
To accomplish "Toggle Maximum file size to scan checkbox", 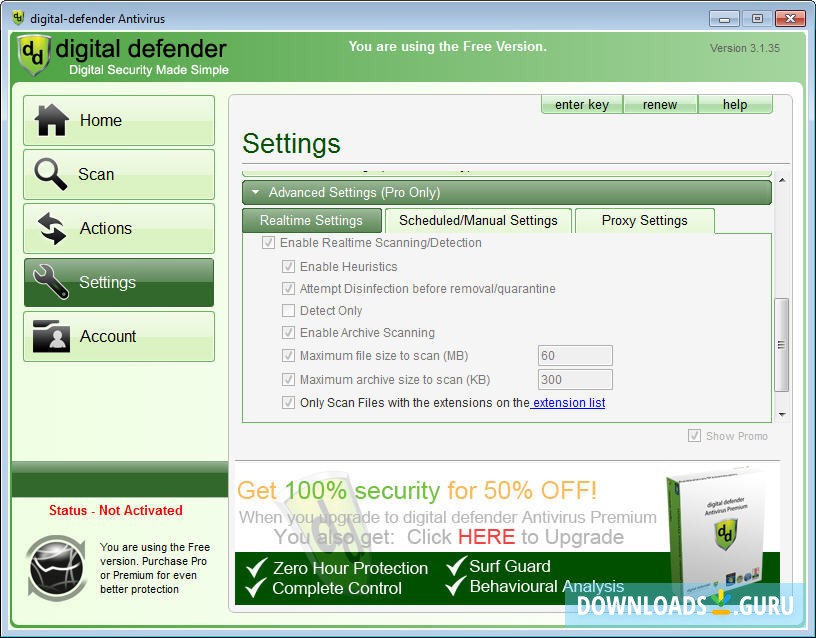I will (x=288, y=355).
